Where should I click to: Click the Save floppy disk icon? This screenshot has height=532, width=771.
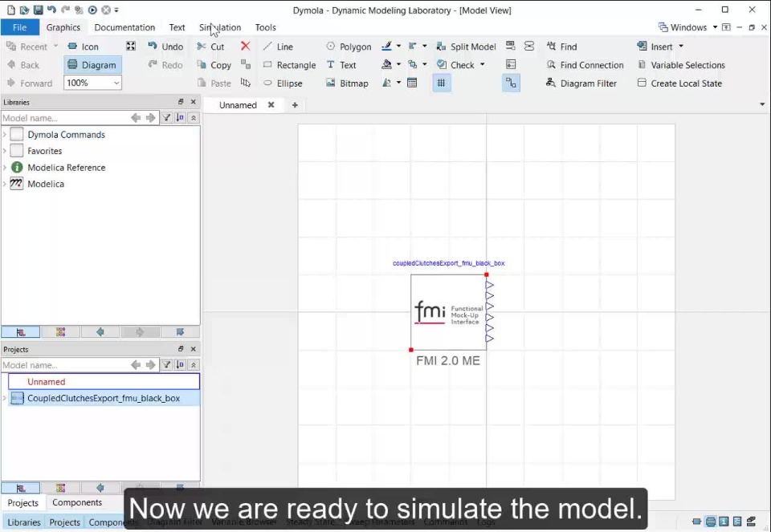[x=38, y=10]
